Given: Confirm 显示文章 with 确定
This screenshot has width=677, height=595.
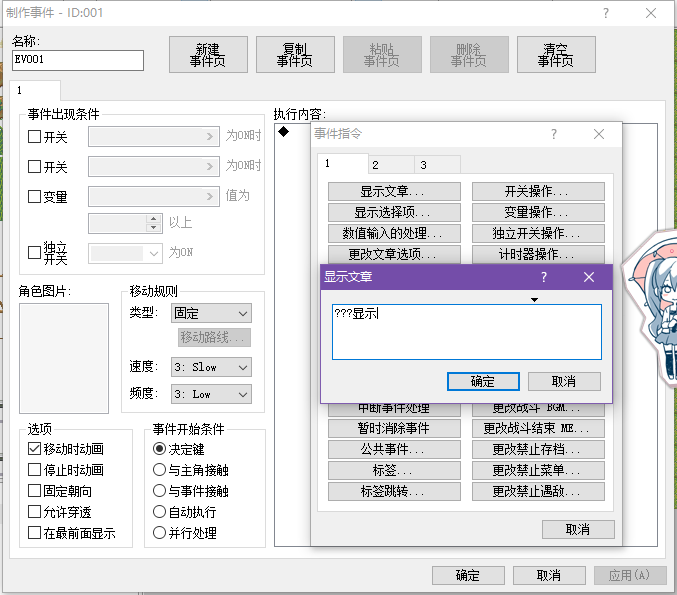Looking at the screenshot, I should 483,381.
